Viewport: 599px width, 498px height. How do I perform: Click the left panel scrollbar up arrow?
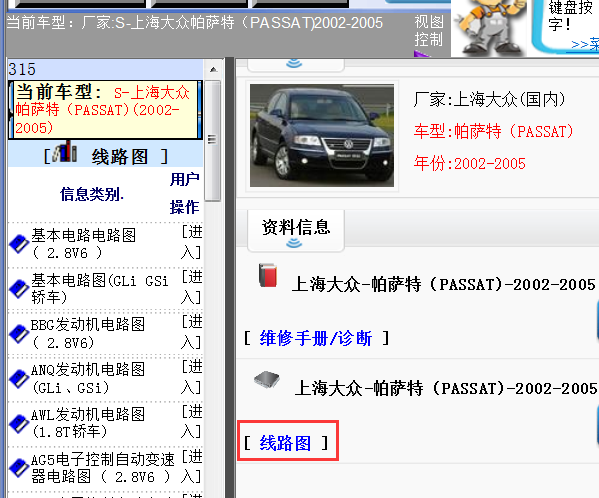(214, 70)
